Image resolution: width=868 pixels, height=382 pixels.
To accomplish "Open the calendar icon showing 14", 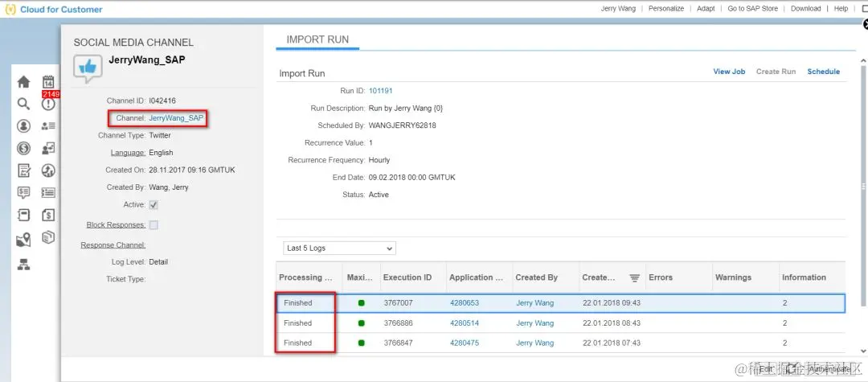I will pyautogui.click(x=48, y=82).
